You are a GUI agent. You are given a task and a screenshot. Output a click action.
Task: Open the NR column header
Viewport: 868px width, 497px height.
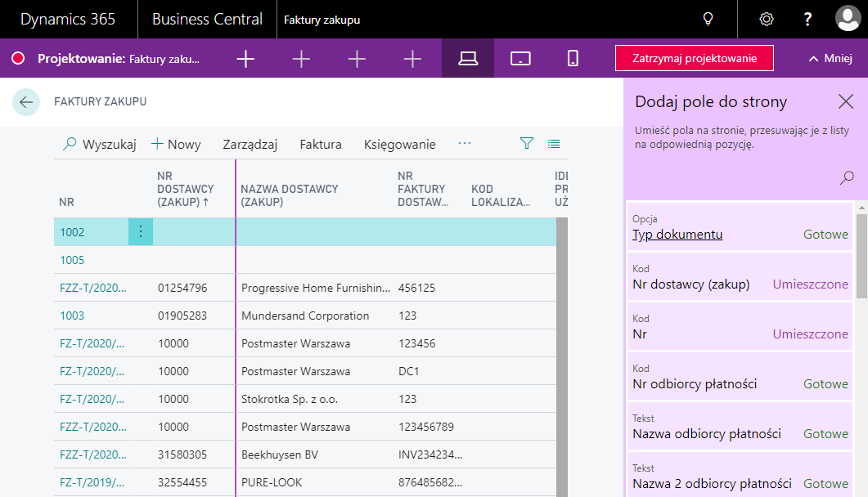pyautogui.click(x=66, y=202)
